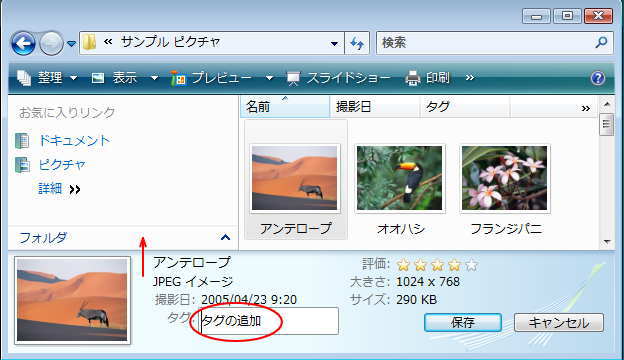Click the scroll up arrow of the file list
Image resolution: width=624 pixels, height=360 pixels.
[606, 104]
